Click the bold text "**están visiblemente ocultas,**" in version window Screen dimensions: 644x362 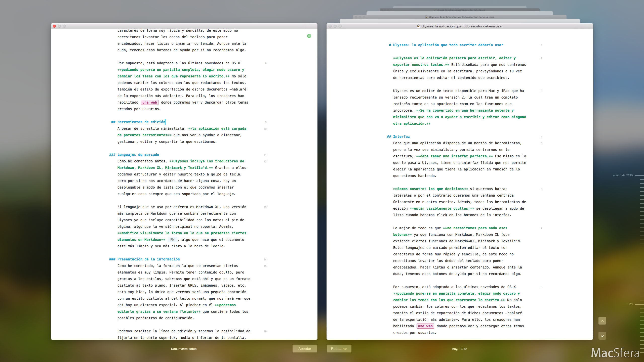[x=442, y=208]
